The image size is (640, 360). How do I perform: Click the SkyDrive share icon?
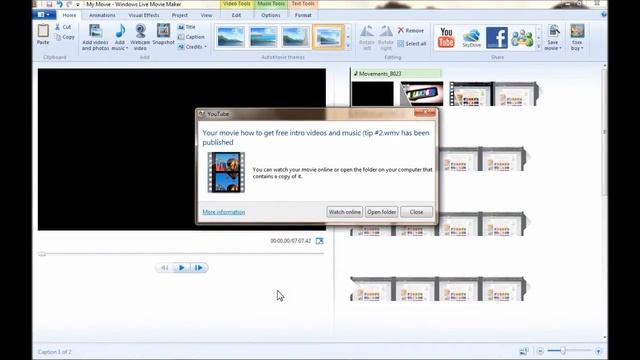(471, 38)
